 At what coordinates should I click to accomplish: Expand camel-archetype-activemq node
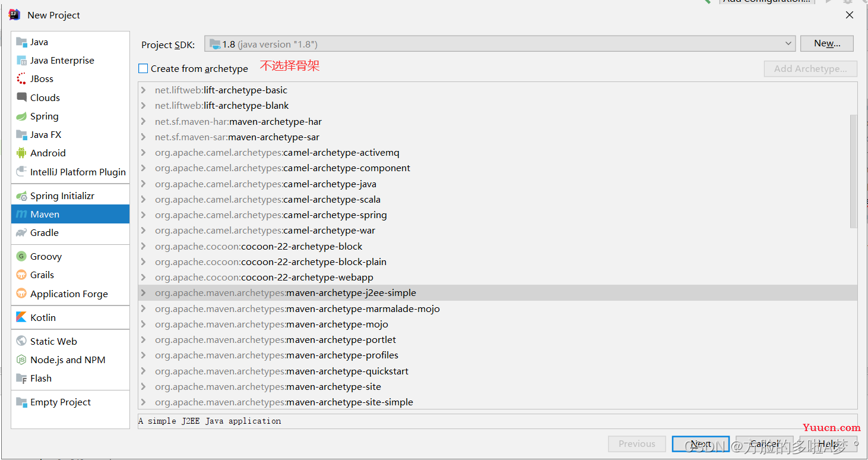(x=143, y=153)
